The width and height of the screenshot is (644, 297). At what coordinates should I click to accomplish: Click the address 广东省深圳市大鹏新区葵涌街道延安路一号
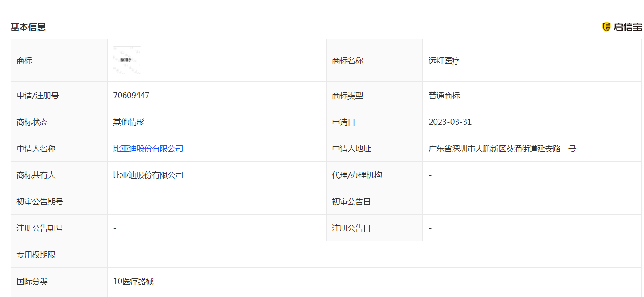(502, 149)
